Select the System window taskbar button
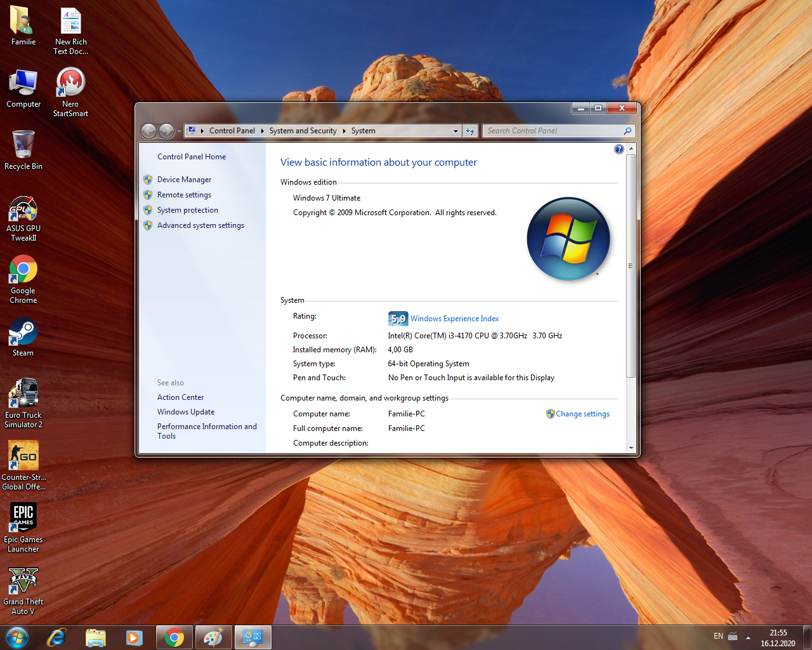 point(252,637)
